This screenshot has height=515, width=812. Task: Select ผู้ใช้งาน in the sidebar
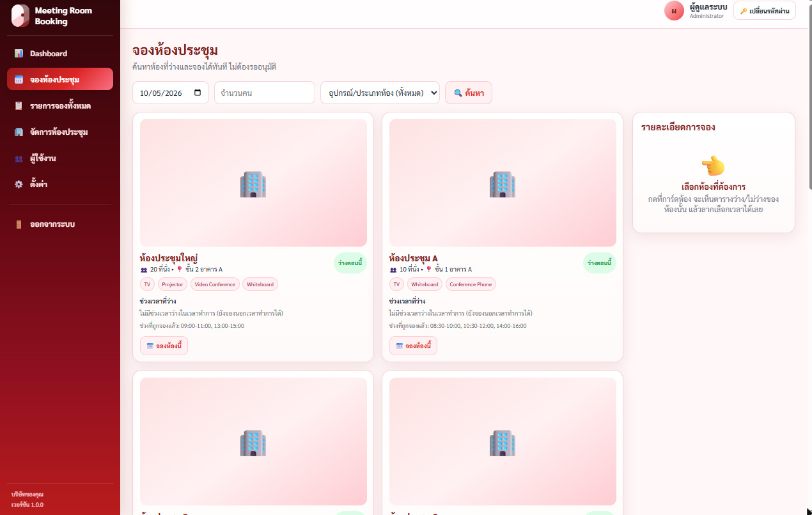[x=60, y=158]
